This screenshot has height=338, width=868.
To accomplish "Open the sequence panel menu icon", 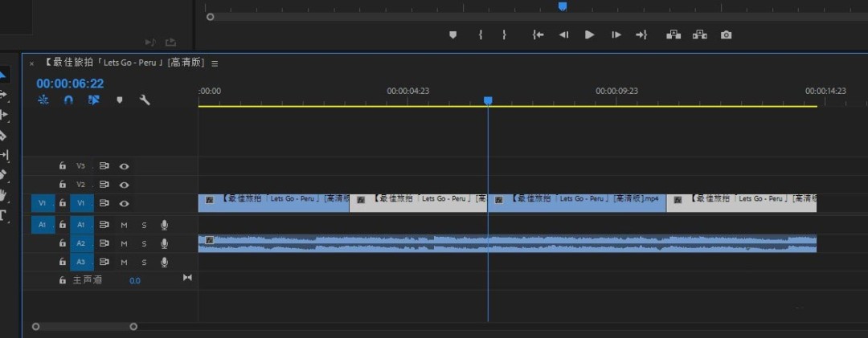I will (x=215, y=63).
